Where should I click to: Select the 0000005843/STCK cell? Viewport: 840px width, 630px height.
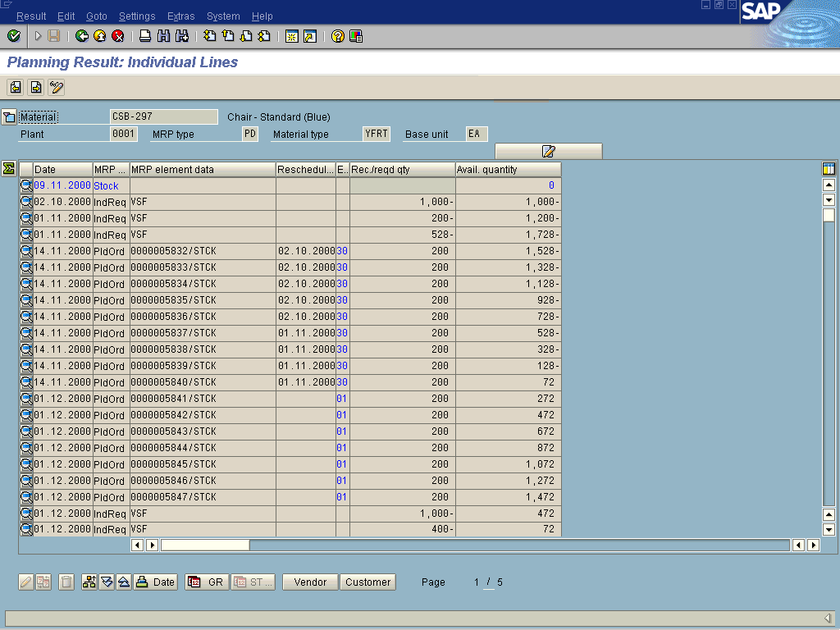[203, 431]
